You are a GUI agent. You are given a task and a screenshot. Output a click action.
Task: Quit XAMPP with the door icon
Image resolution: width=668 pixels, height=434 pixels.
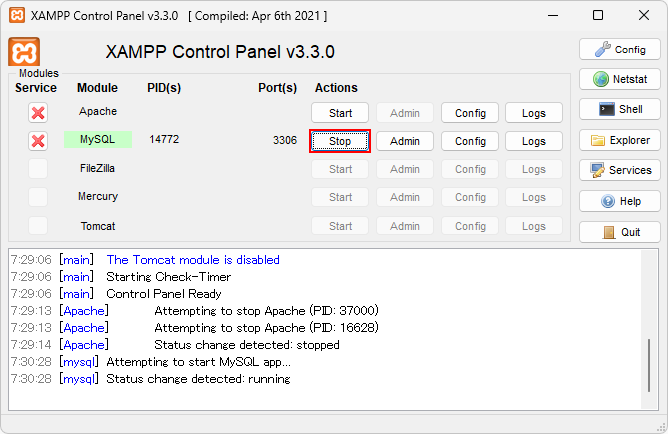(x=620, y=232)
